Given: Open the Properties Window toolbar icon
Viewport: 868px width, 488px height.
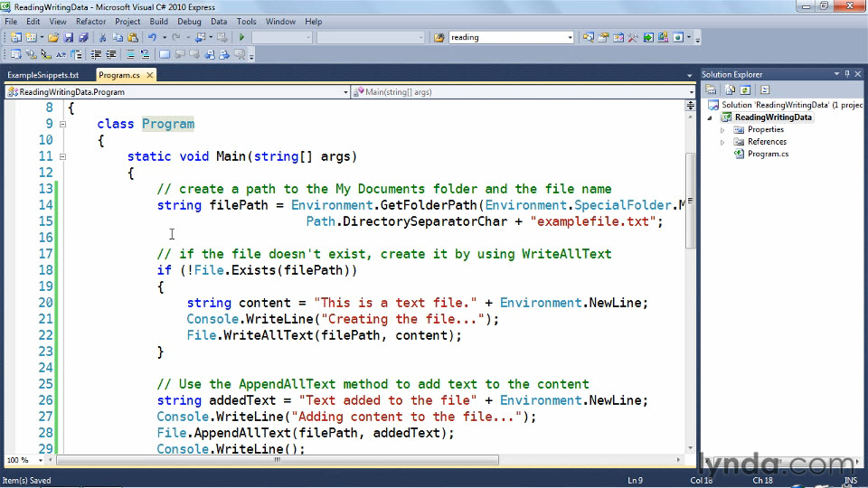Looking at the screenshot, I should (x=603, y=38).
